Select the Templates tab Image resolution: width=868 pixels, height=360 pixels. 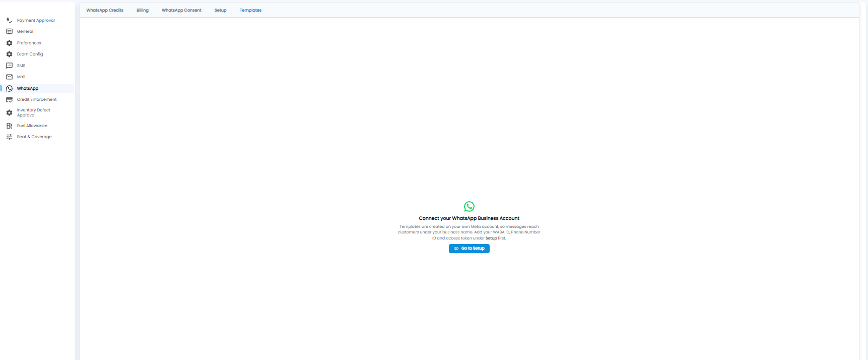(x=250, y=10)
